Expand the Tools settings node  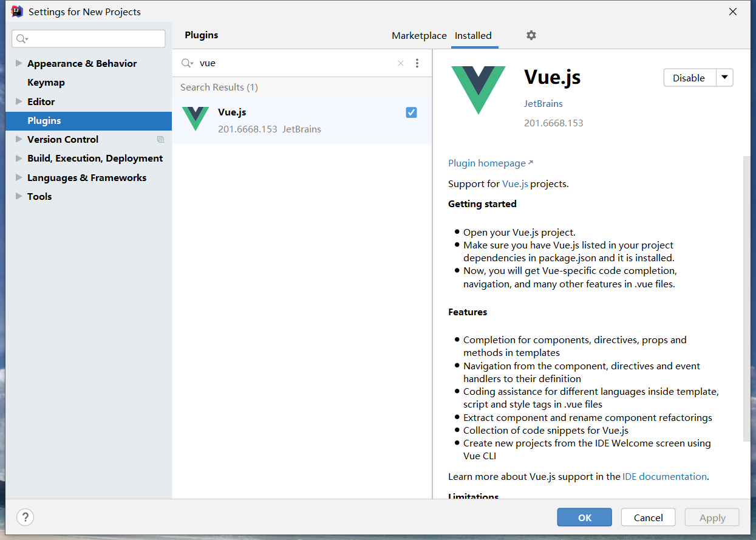point(19,196)
